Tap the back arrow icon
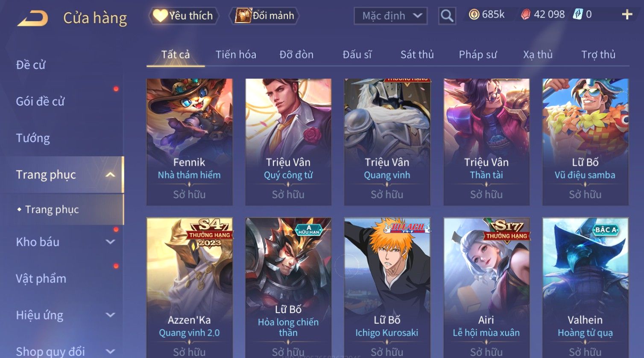The width and height of the screenshot is (644, 358). tap(32, 18)
